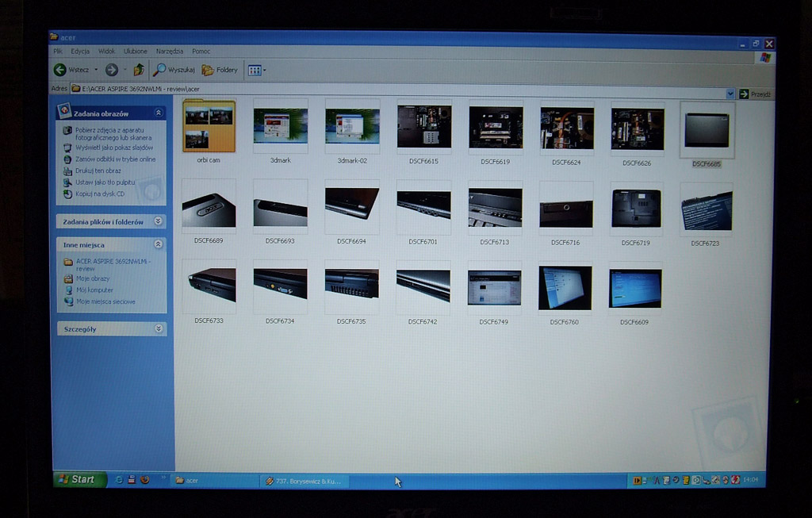
Task: Select the DSCF6693 thumbnail
Action: 280,207
